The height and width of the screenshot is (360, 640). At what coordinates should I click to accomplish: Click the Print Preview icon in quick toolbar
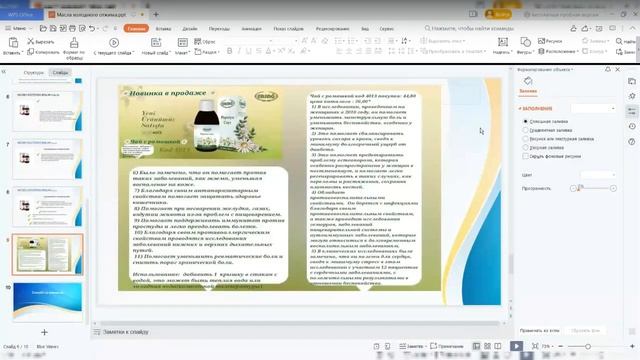coord(82,29)
